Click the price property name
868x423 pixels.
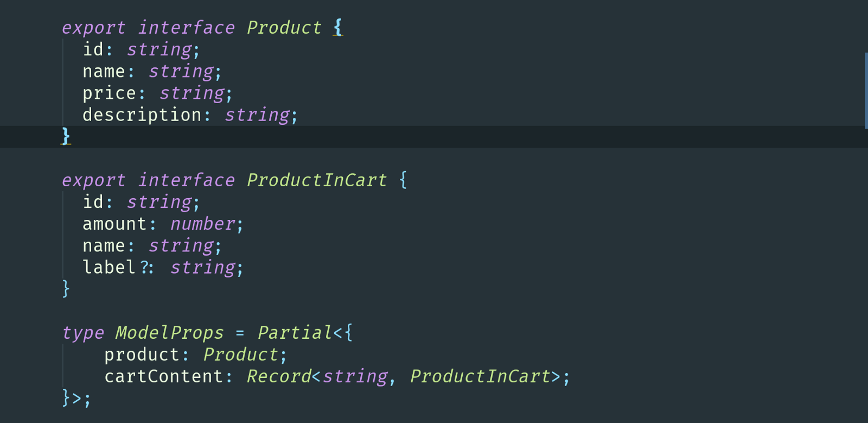(109, 93)
